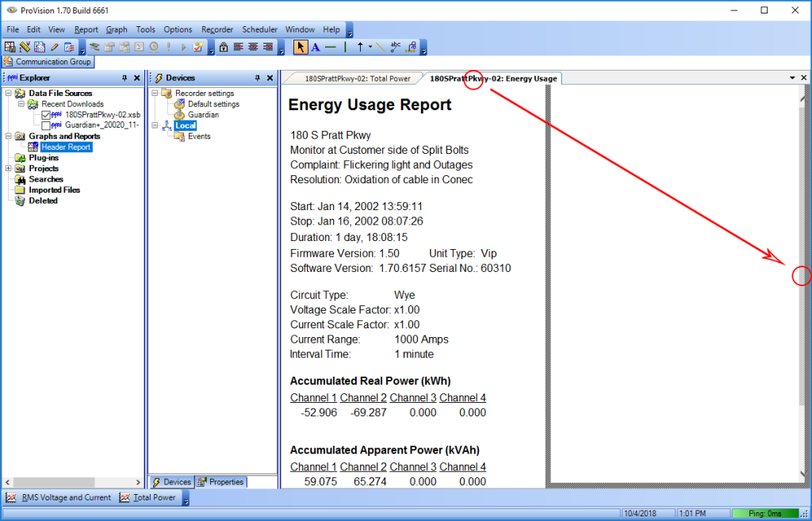The width and height of the screenshot is (812, 521).
Task: Click the clock icon in the toolbar
Action: coord(154,47)
